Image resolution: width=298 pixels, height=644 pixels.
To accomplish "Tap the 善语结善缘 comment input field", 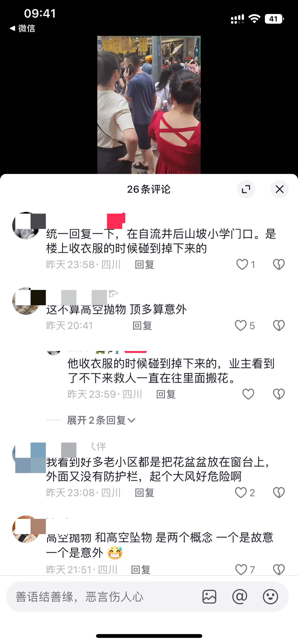I will 105,597.
